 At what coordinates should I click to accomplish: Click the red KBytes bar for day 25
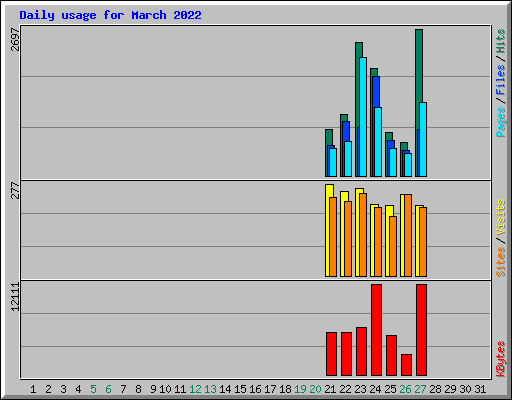(391, 356)
